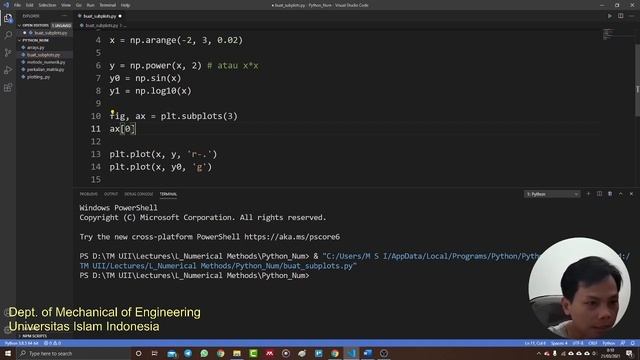
Task: Open the Explorer view in activity bar
Action: (x=8, y=18)
